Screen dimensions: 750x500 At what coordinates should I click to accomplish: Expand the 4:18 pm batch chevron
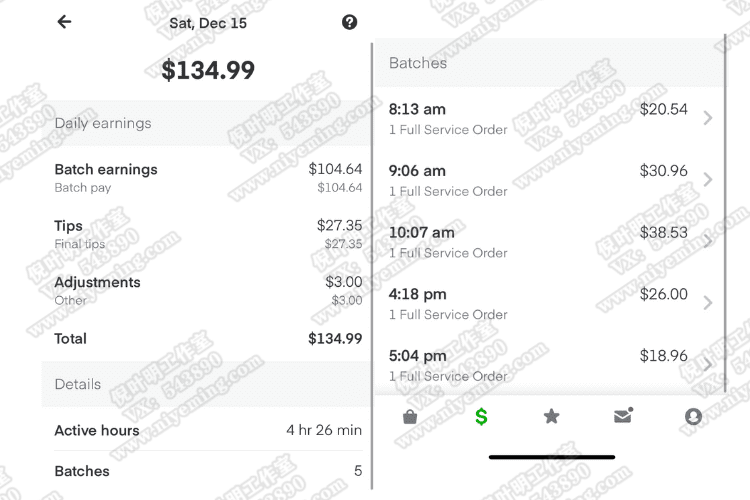[x=707, y=302]
